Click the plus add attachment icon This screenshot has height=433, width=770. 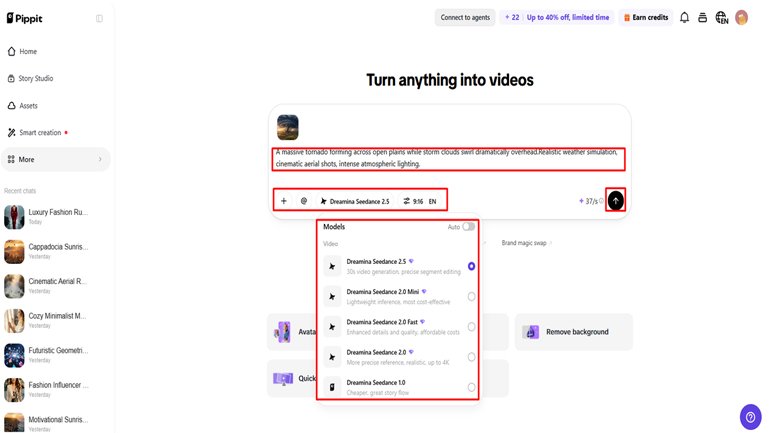(283, 201)
